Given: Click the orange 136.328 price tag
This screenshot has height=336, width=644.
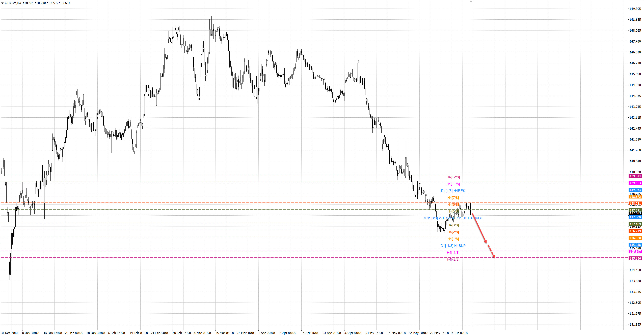Looking at the screenshot, I should [x=635, y=238].
